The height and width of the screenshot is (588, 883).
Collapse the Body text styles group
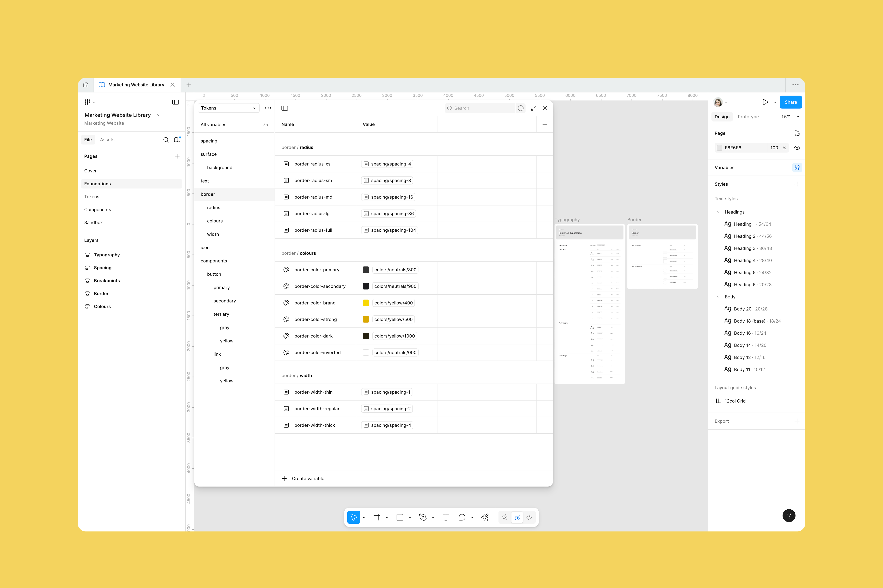[x=718, y=297]
